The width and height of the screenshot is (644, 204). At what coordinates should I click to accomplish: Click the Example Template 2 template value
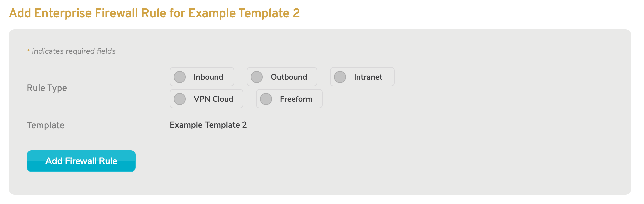(x=208, y=125)
